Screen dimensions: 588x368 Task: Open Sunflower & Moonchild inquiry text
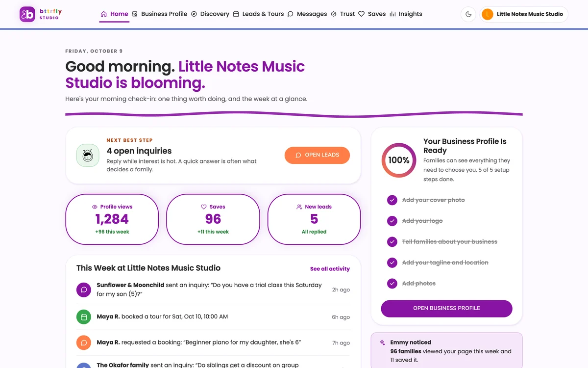(209, 289)
